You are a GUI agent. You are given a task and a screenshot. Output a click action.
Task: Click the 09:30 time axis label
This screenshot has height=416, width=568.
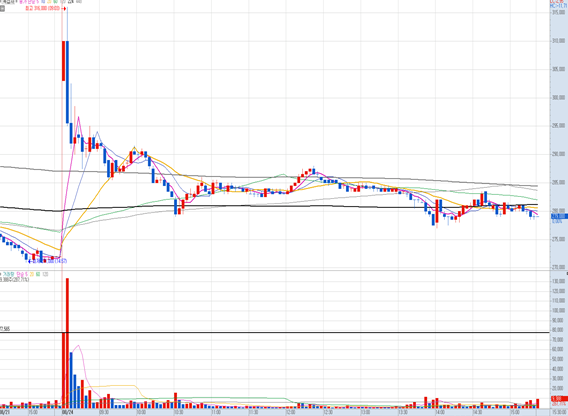point(104,412)
